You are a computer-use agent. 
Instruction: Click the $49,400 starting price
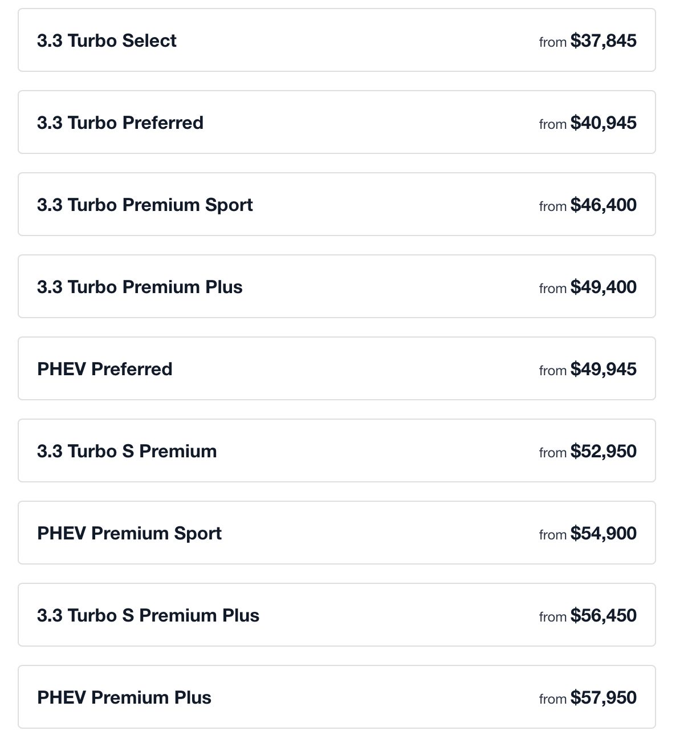click(x=603, y=287)
